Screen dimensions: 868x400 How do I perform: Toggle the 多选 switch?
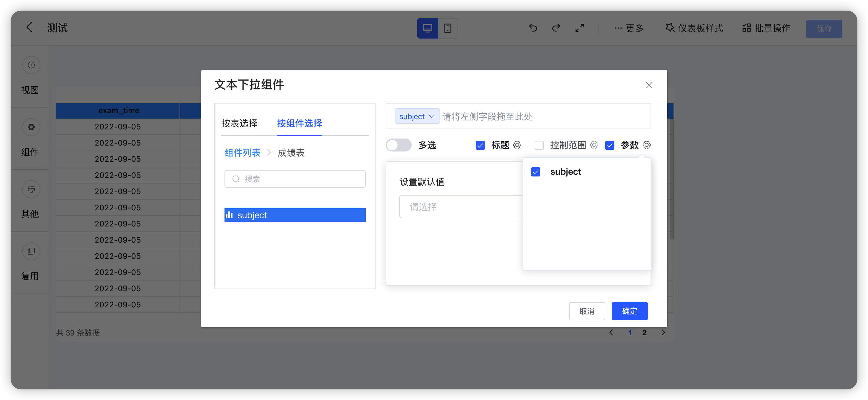point(399,145)
